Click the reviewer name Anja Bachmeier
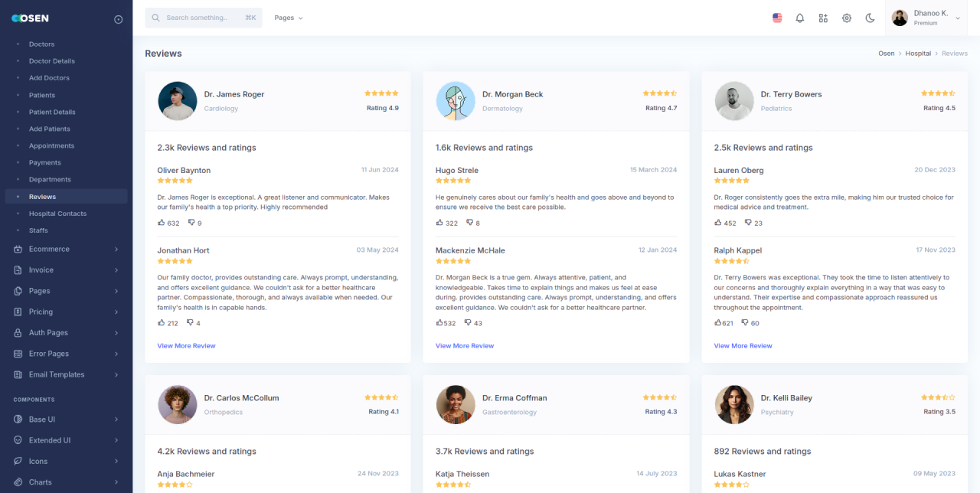980x493 pixels. (186, 474)
